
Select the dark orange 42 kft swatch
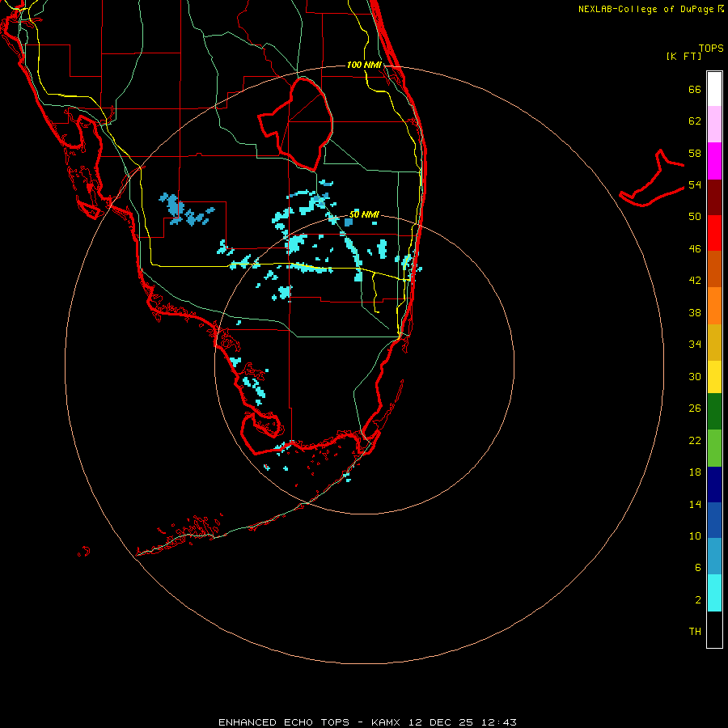[x=714, y=269]
